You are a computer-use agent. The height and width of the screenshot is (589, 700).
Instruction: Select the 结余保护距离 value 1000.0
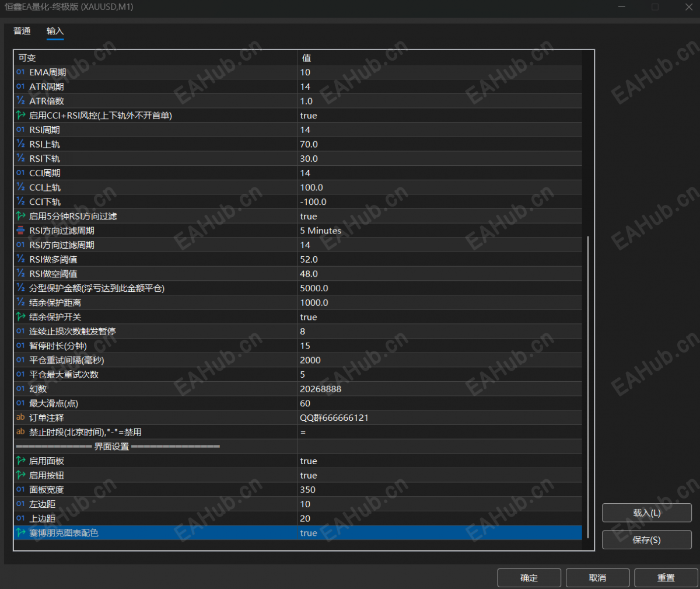[x=314, y=303]
